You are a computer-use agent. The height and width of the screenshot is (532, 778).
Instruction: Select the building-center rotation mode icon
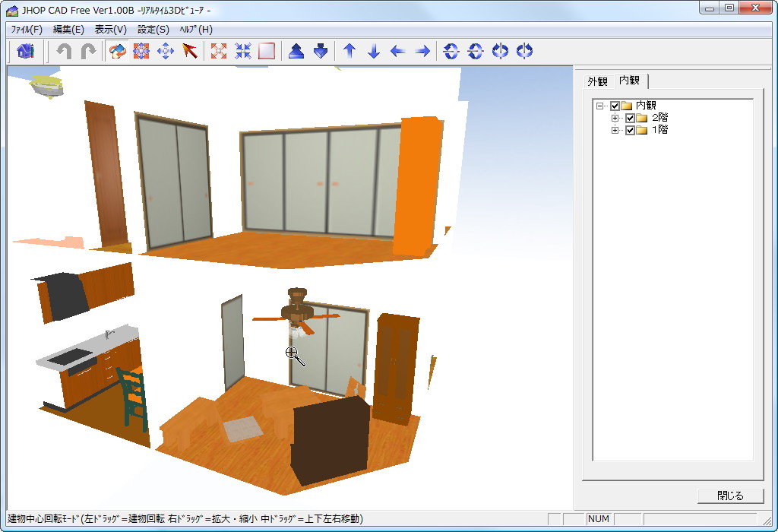tap(118, 51)
